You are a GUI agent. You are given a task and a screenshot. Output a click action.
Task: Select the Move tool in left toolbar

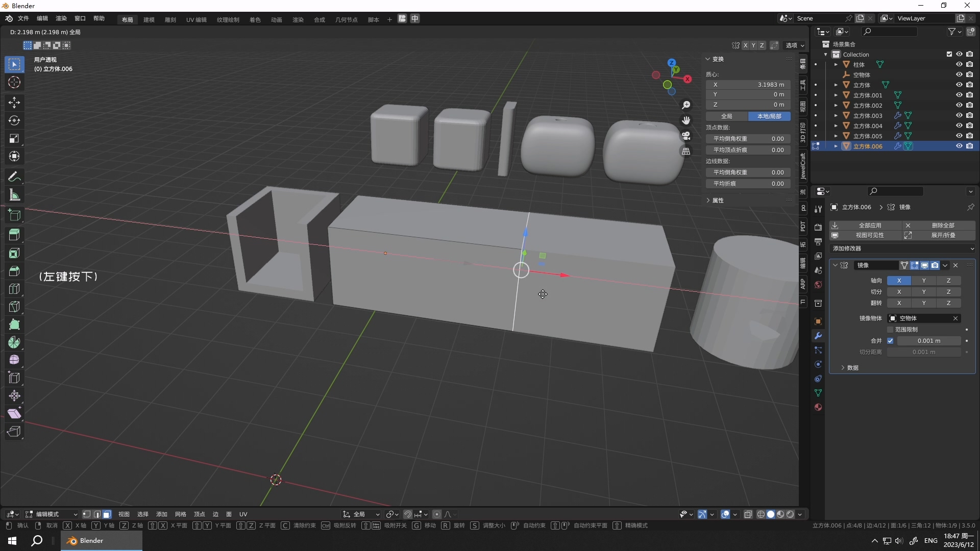point(14,103)
